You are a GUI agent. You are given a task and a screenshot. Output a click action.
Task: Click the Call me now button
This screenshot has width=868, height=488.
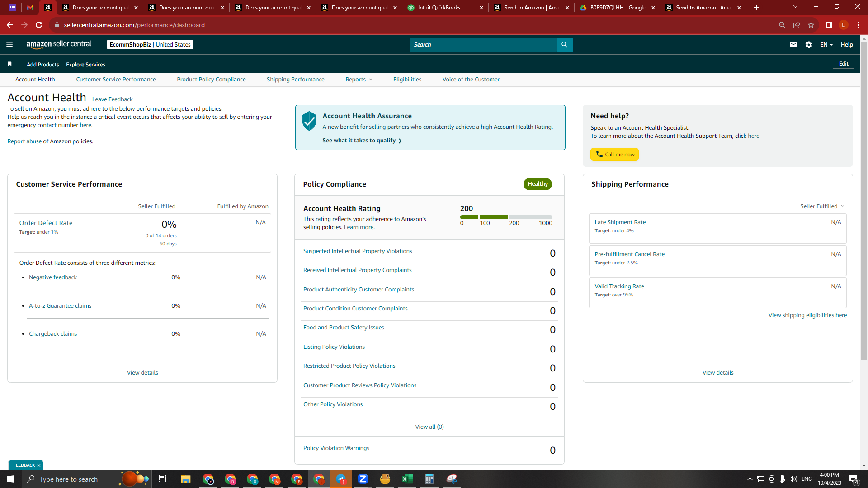[614, 155]
